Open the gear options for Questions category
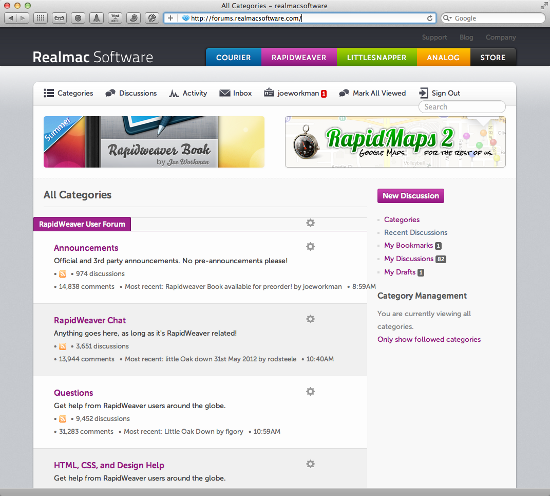The width and height of the screenshot is (550, 496). 310,391
